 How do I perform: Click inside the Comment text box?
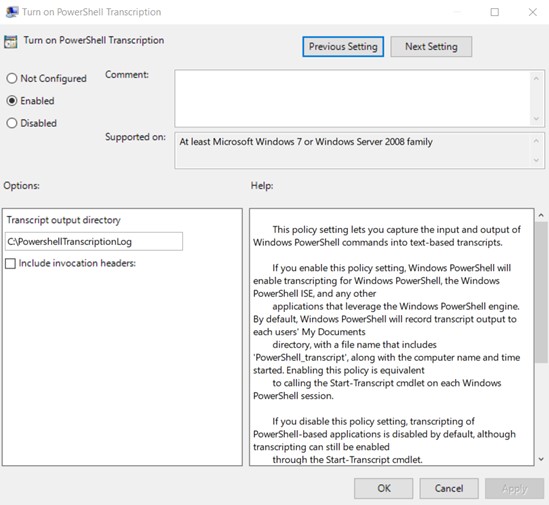click(352, 98)
